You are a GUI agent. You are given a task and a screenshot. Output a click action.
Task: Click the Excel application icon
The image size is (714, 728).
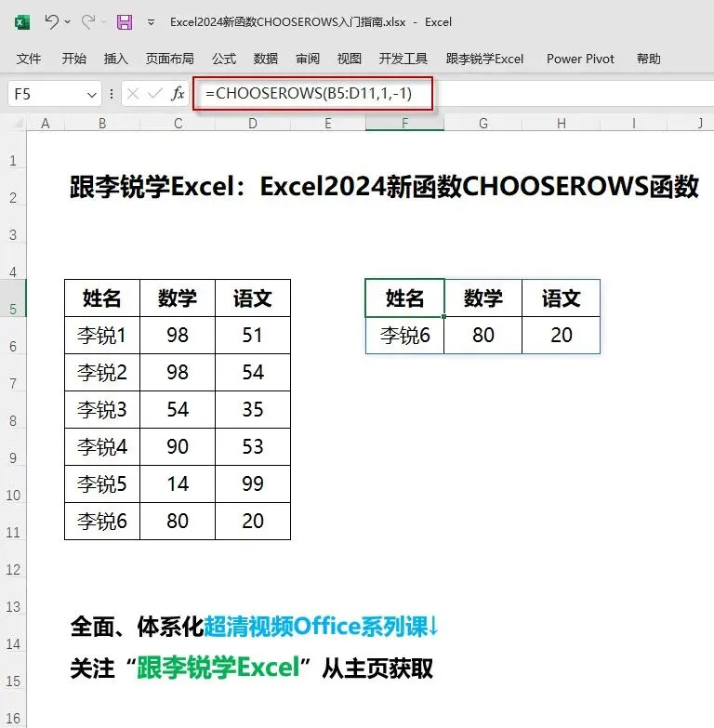[x=21, y=21]
